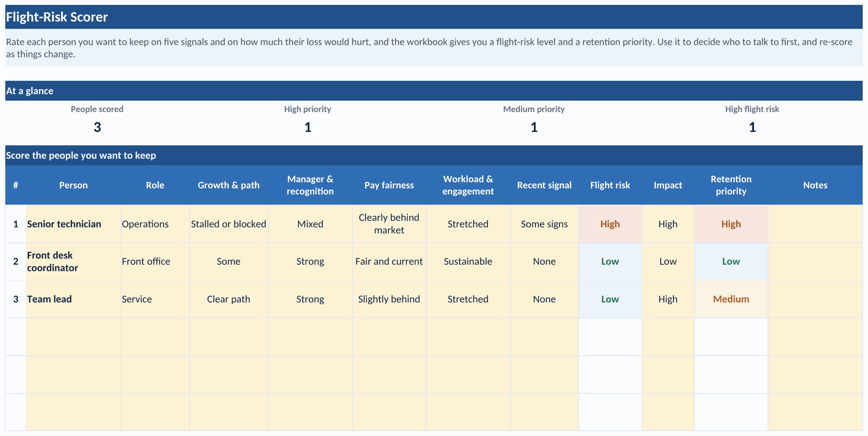
Task: Select the Service role cell
Action: click(155, 299)
